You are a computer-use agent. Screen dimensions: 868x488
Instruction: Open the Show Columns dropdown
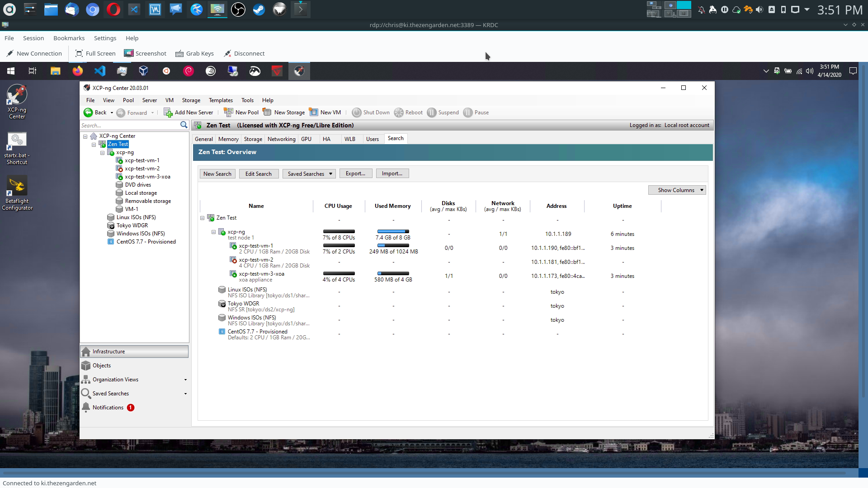[677, 190]
